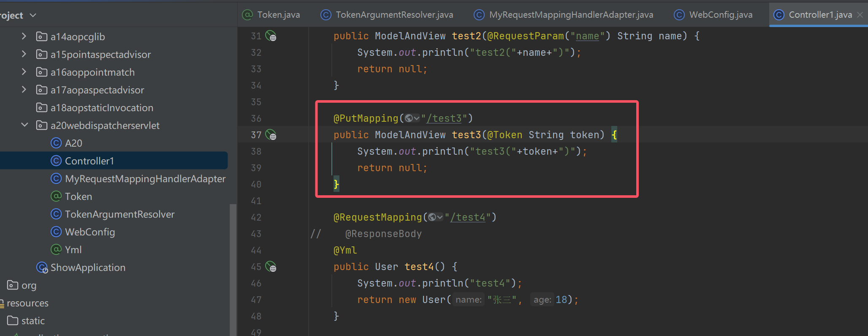Click the TokenArgumentResolver class icon
Image resolution: width=868 pixels, height=336 pixels.
pyautogui.click(x=56, y=214)
